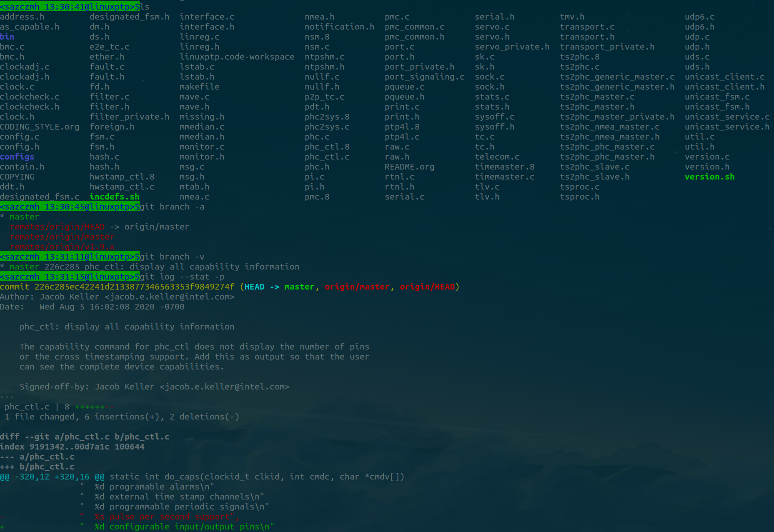Click the added configurable input/output pins line
774x532 pixels.
[179, 527]
